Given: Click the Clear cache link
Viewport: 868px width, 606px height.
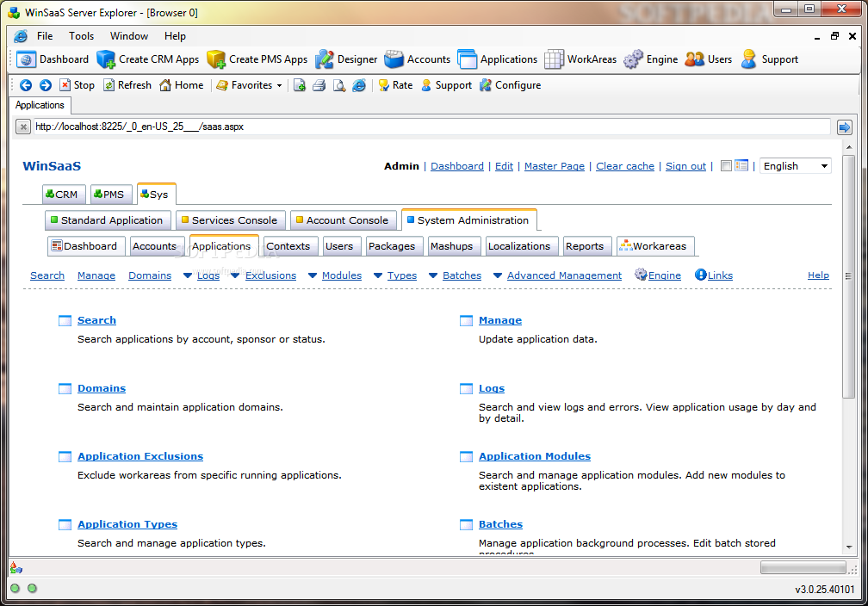Looking at the screenshot, I should pyautogui.click(x=625, y=166).
